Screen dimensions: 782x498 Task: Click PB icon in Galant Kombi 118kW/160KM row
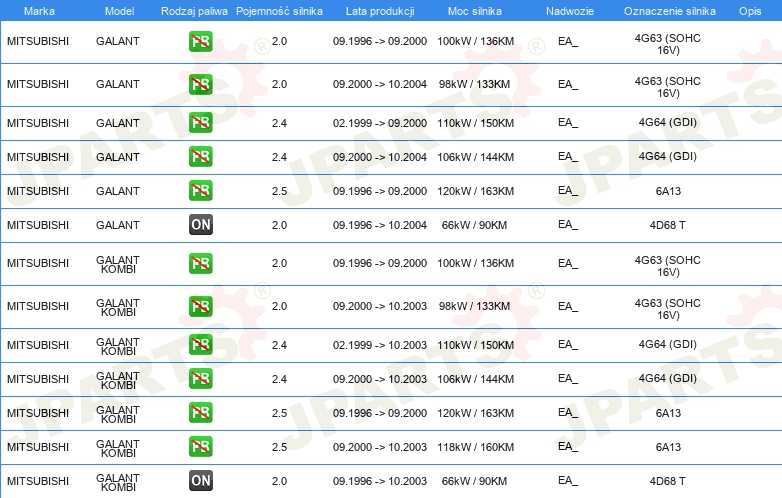coord(200,447)
